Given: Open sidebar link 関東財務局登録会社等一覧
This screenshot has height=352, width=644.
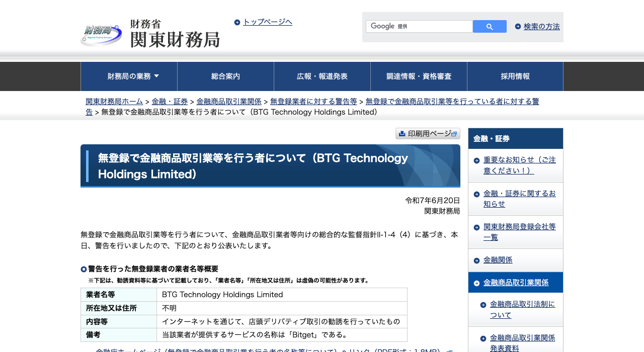Looking at the screenshot, I should click(x=520, y=232).
